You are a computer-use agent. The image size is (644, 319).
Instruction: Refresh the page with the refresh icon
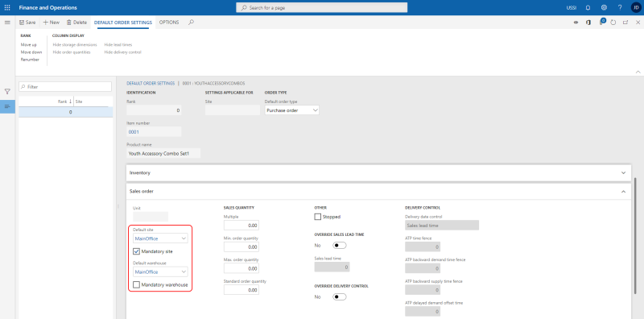point(613,23)
